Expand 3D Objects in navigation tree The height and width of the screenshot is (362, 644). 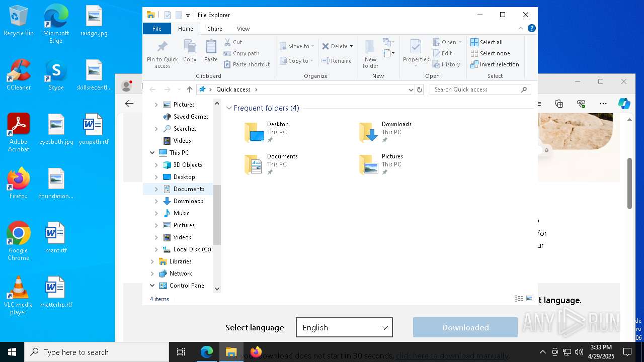156,165
